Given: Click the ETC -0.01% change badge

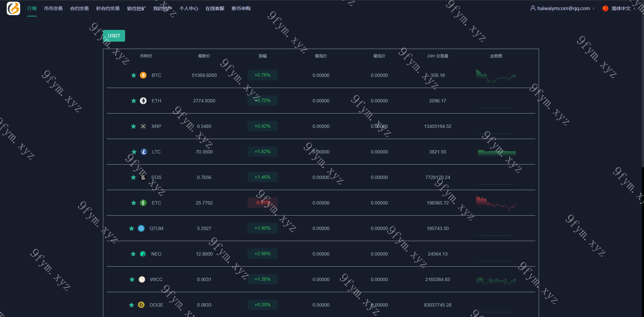Looking at the screenshot, I should [263, 202].
